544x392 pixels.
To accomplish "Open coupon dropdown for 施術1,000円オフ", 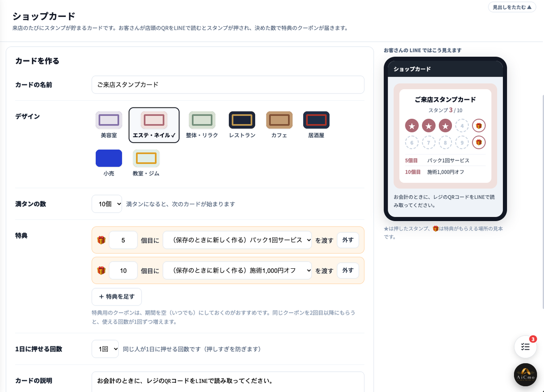I will 237,271.
